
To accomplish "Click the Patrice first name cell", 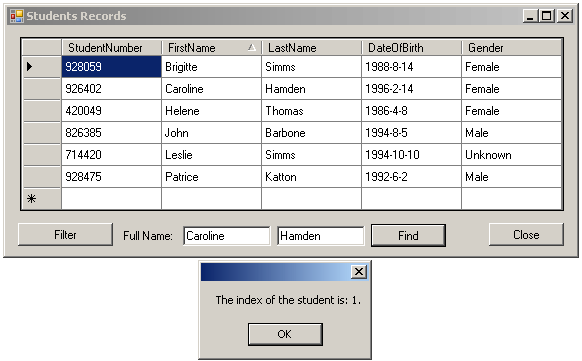I will [x=212, y=177].
